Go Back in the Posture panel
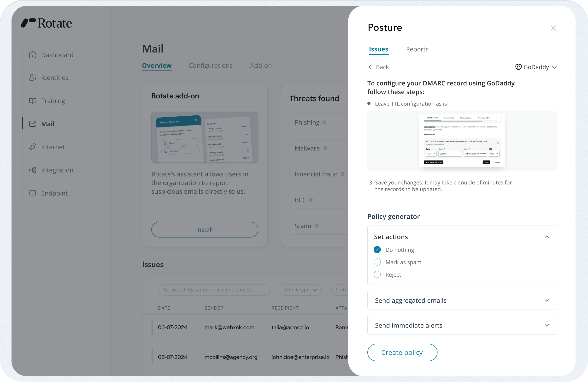Screen dimensions: 588x382 [x=378, y=67]
